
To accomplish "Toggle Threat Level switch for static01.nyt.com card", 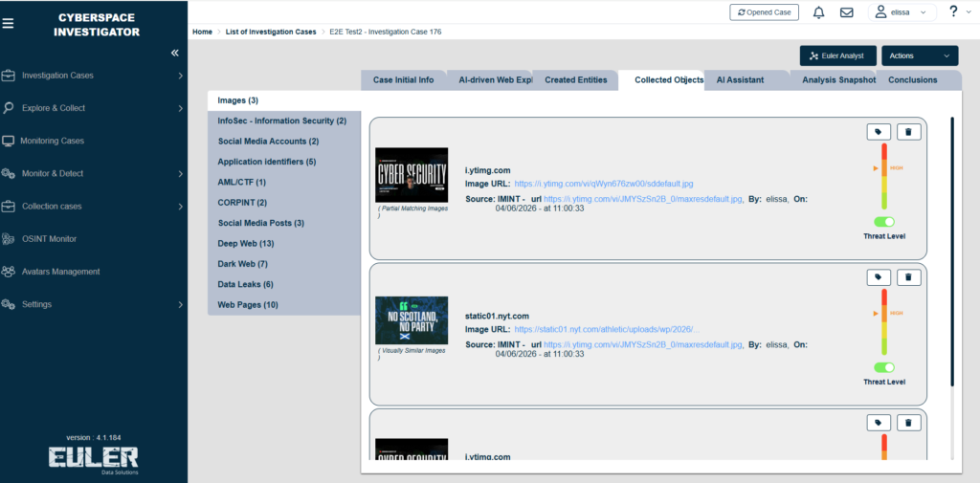I will pos(883,367).
